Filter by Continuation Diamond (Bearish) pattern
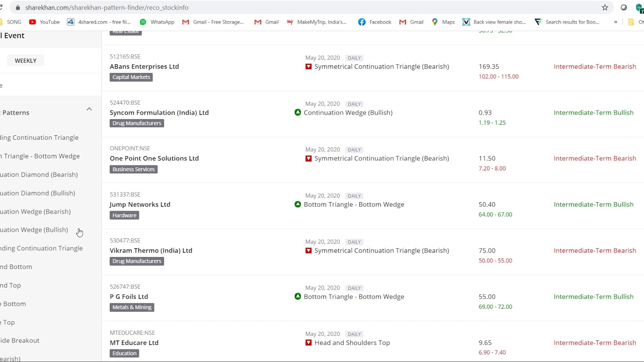 39,174
